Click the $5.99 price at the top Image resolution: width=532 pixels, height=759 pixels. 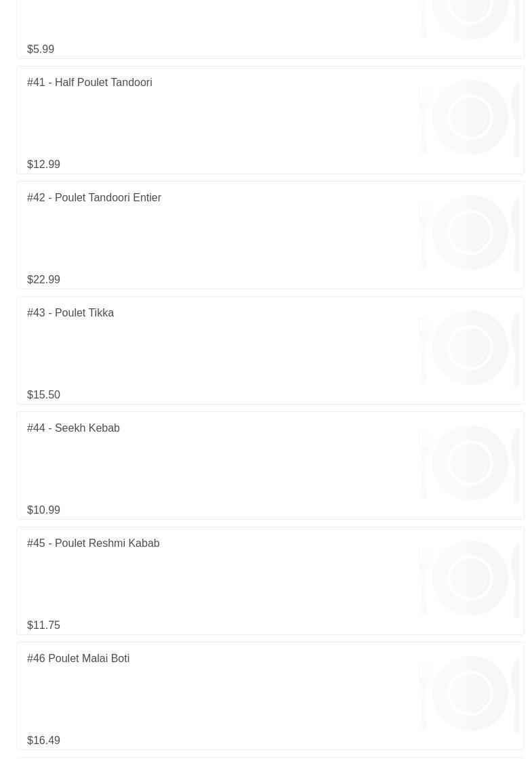41,49
